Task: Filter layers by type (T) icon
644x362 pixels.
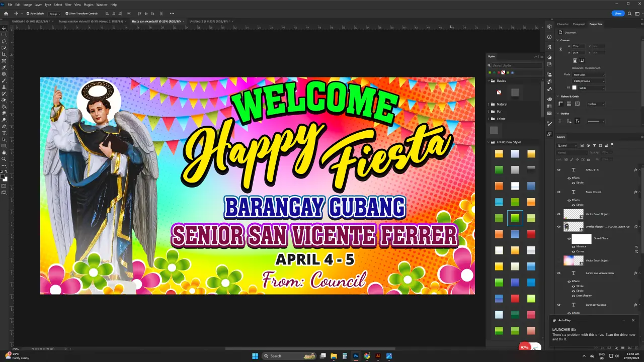Action: [594, 146]
